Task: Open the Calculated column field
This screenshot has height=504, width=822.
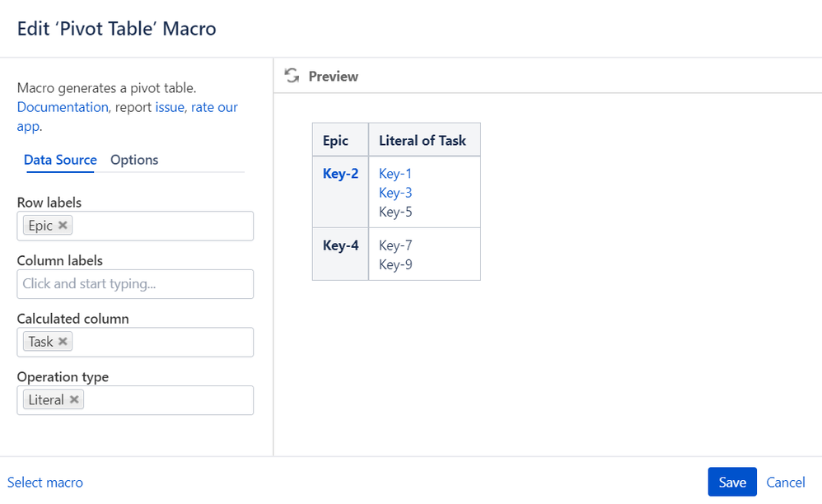Action: [x=161, y=342]
